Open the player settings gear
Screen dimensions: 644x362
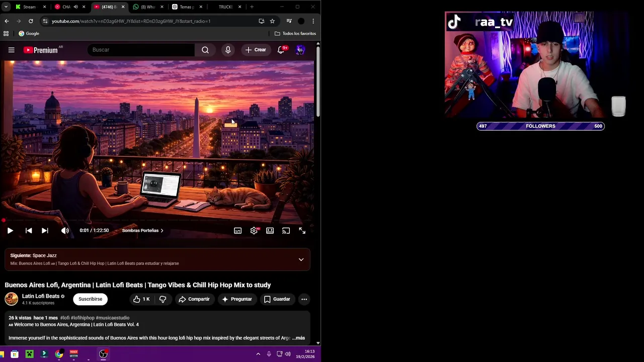254,230
